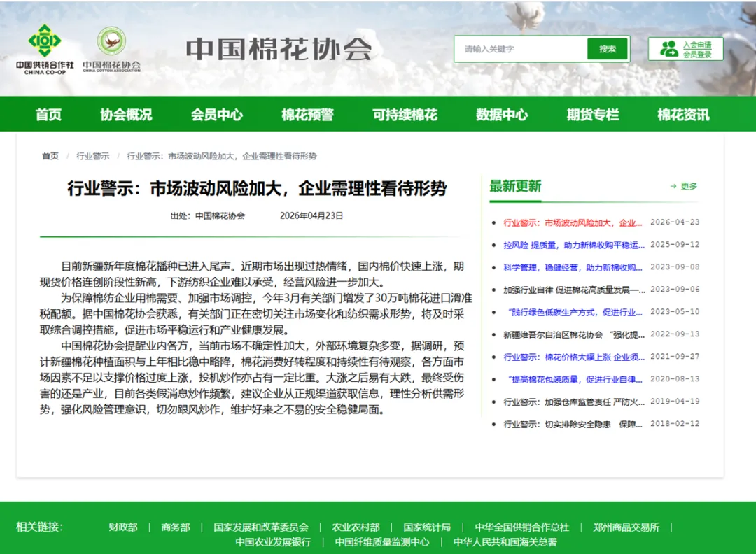
Task: Click the date 2020-08-13 in the sidebar
Action: point(675,378)
